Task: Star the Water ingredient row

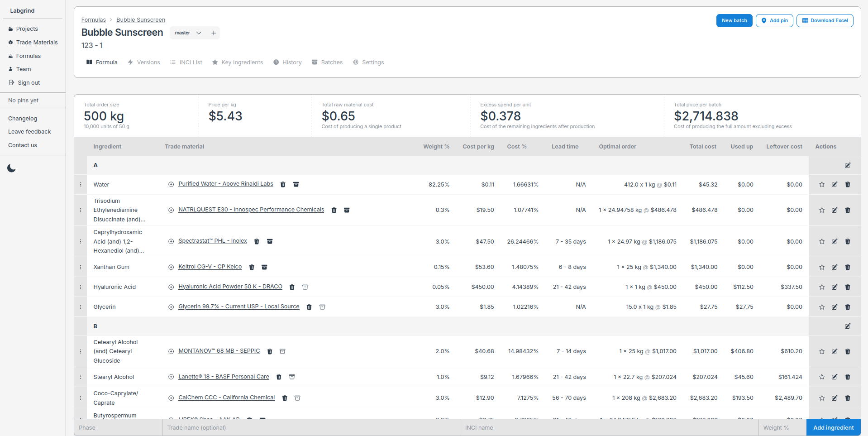Action: click(821, 185)
